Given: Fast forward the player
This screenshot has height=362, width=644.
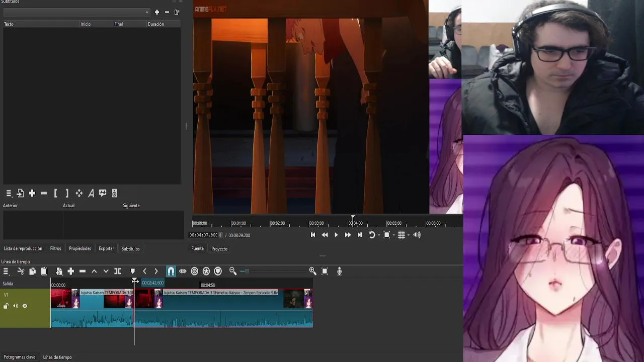Looking at the screenshot, I should point(348,235).
